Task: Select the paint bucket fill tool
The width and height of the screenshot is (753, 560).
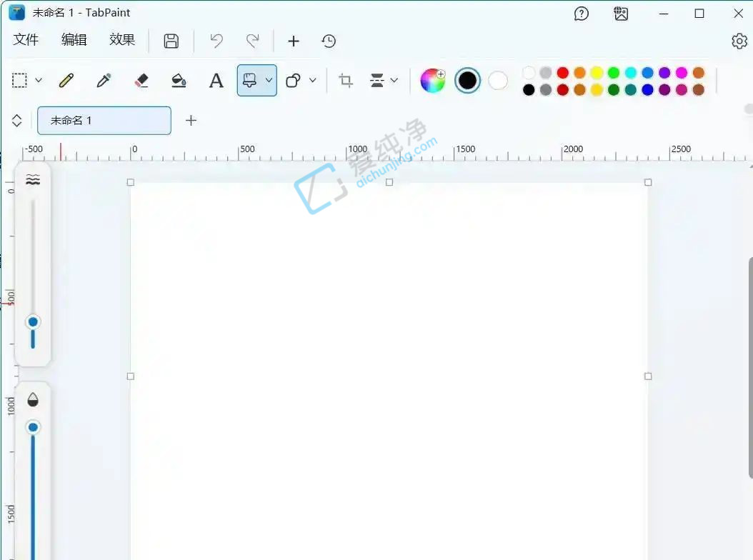Action: [179, 80]
